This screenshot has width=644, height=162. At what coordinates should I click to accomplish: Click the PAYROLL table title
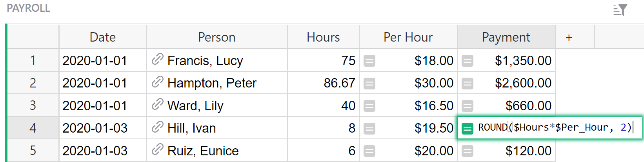coord(28,8)
